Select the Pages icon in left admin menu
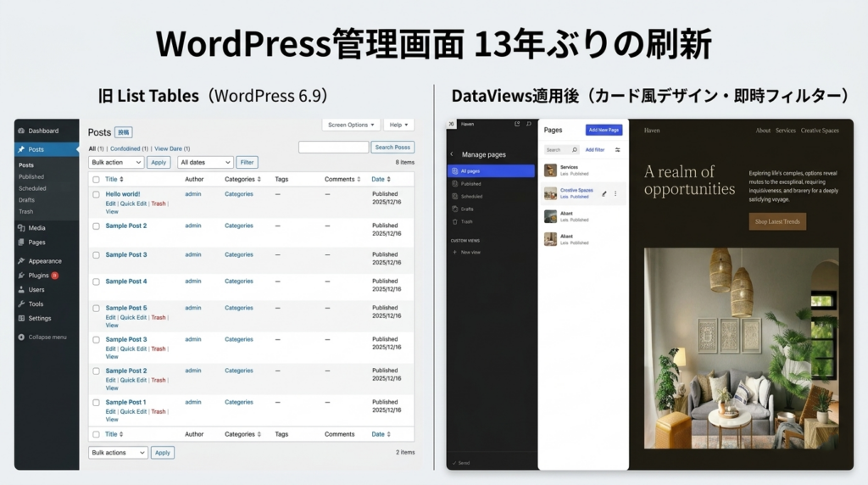 (x=21, y=242)
